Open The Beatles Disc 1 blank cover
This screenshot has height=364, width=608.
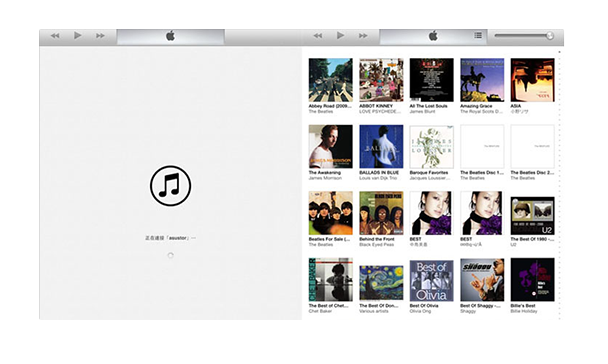click(482, 147)
